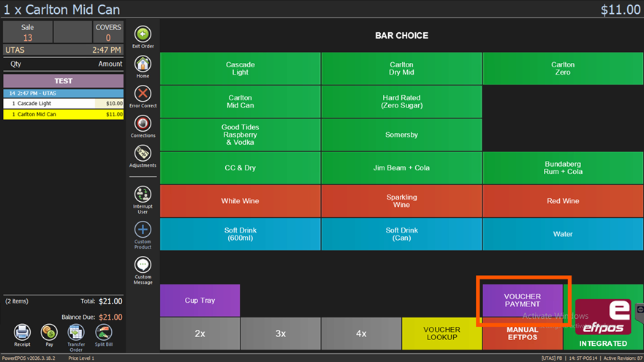Open the Transfer Order icon
The width and height of the screenshot is (644, 362).
pos(76,332)
